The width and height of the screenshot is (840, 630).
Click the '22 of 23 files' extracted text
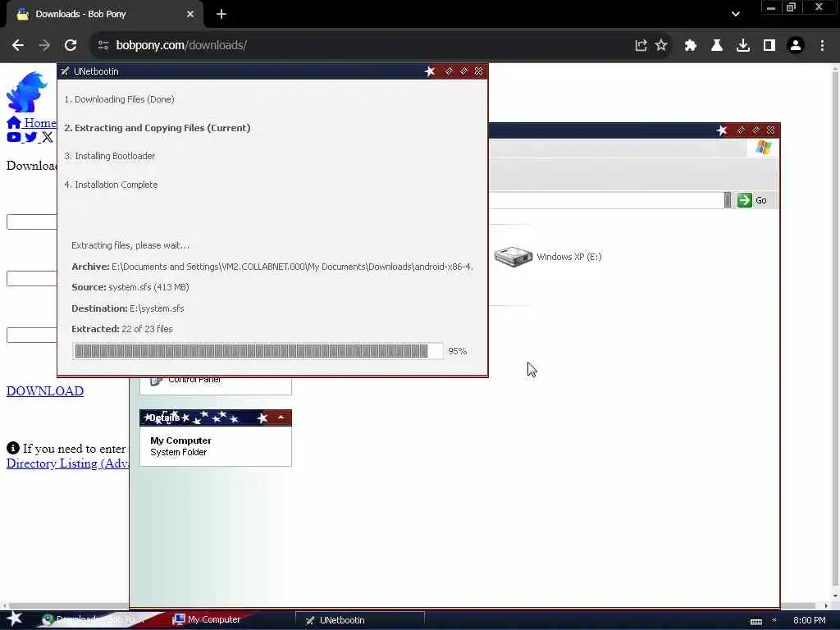148,329
